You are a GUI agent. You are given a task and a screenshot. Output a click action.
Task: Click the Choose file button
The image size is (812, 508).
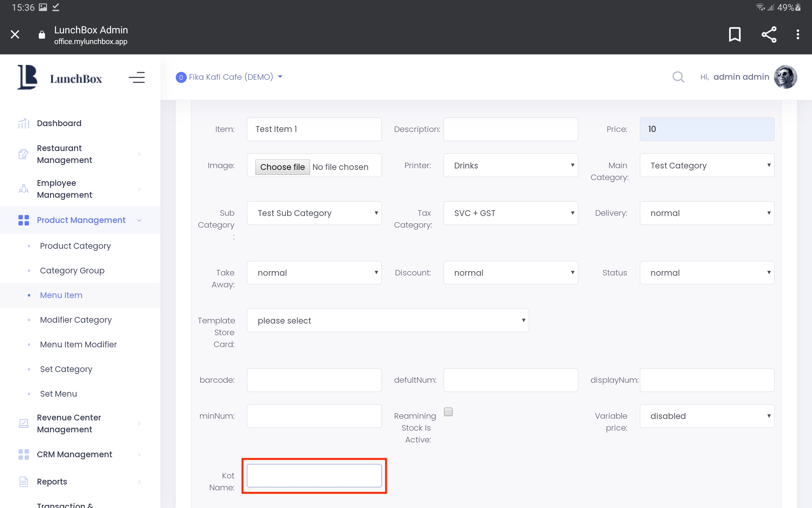[282, 167]
